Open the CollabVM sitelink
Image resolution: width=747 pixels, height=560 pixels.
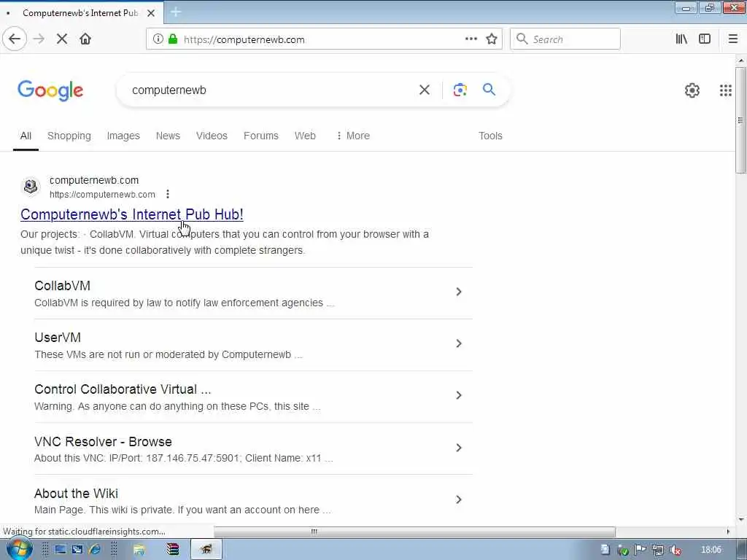(x=63, y=286)
